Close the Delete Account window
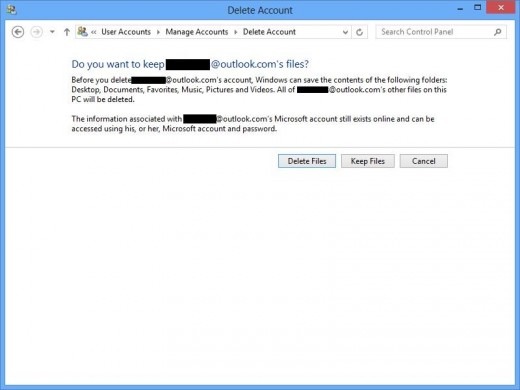The height and width of the screenshot is (390, 520). pyautogui.click(x=501, y=7)
